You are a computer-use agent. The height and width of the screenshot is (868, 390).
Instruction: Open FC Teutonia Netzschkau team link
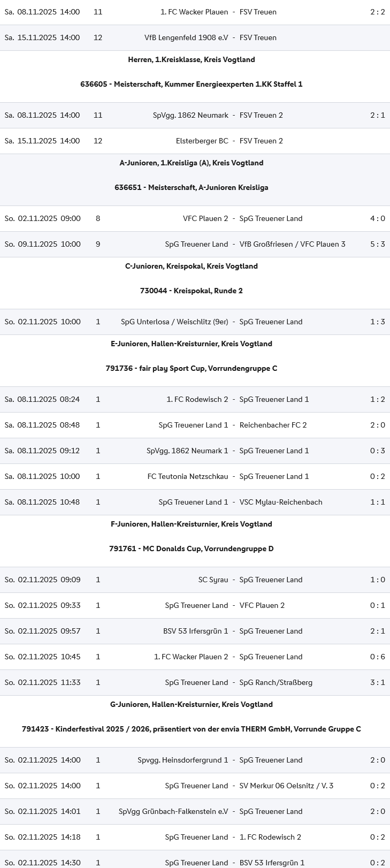187,476
